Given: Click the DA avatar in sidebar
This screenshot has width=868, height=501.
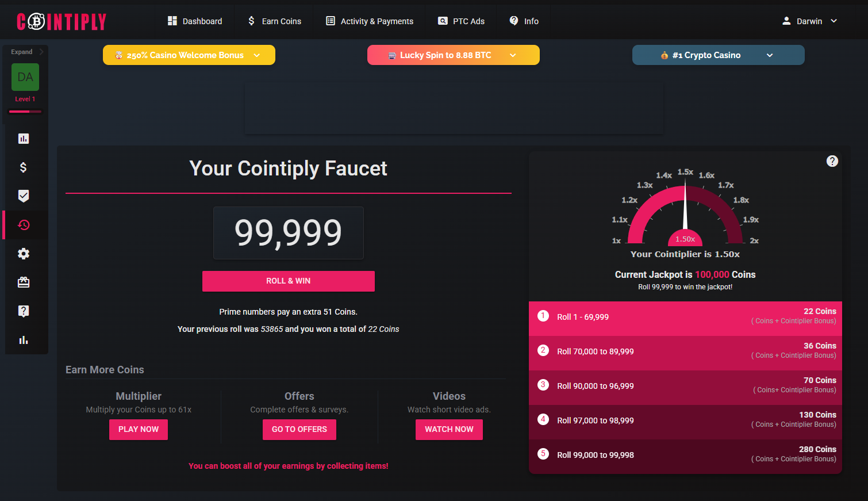Looking at the screenshot, I should click(x=25, y=77).
